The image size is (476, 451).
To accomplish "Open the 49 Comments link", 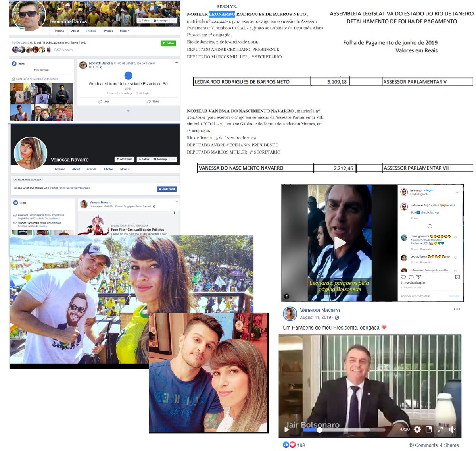I will pyautogui.click(x=423, y=445).
